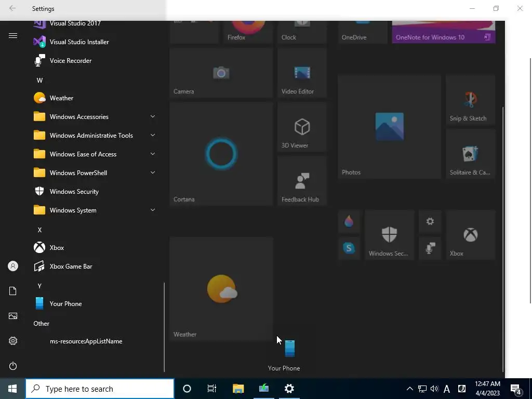Open the Photos tile
Screen dimensions: 532x399
tap(390, 127)
